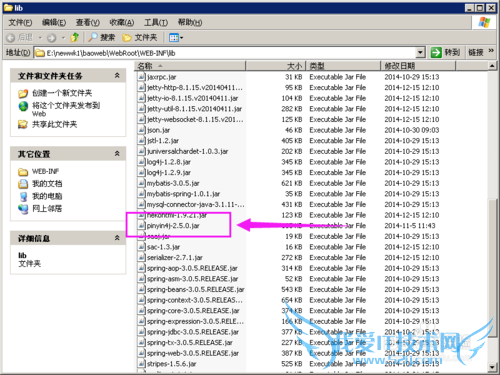Click scrollbar down arrow in file list
This screenshot has height=375, width=500.
point(492,367)
